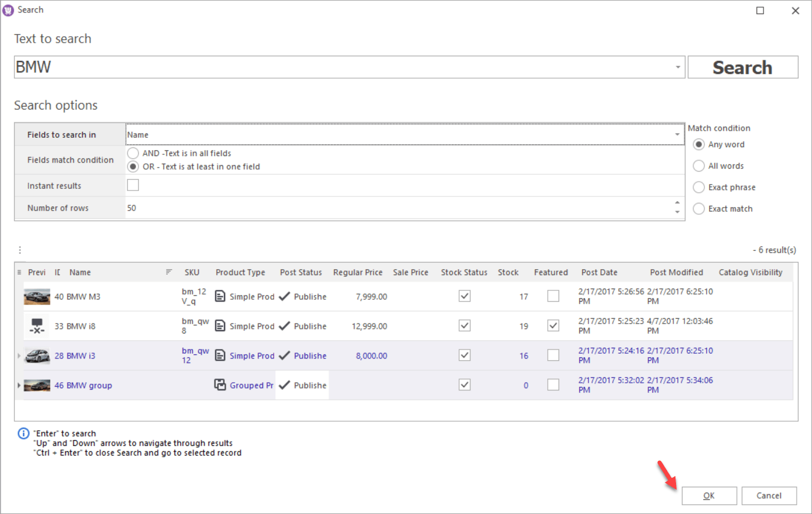Click the Post Date column header
812x514 pixels.
click(x=599, y=273)
